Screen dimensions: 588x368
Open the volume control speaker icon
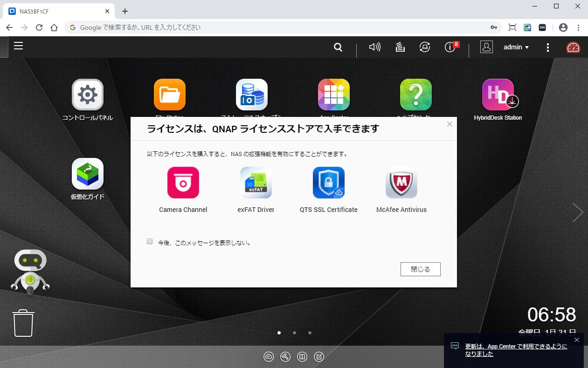374,47
